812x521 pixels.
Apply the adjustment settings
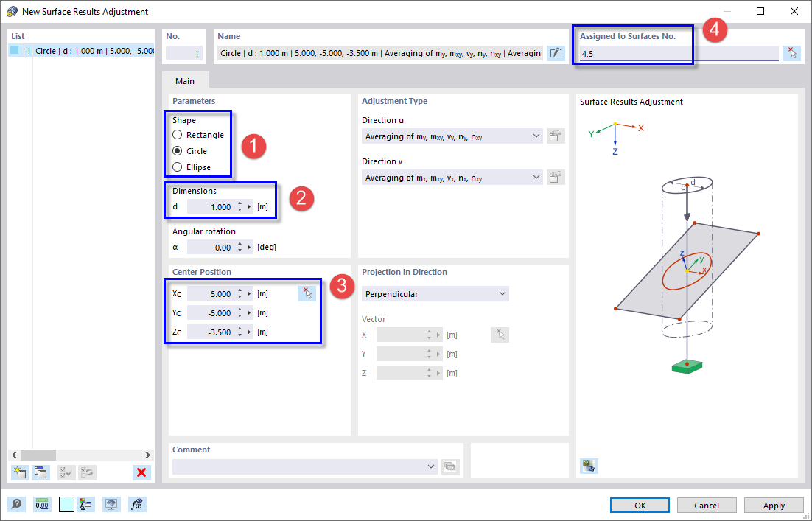[x=773, y=505]
